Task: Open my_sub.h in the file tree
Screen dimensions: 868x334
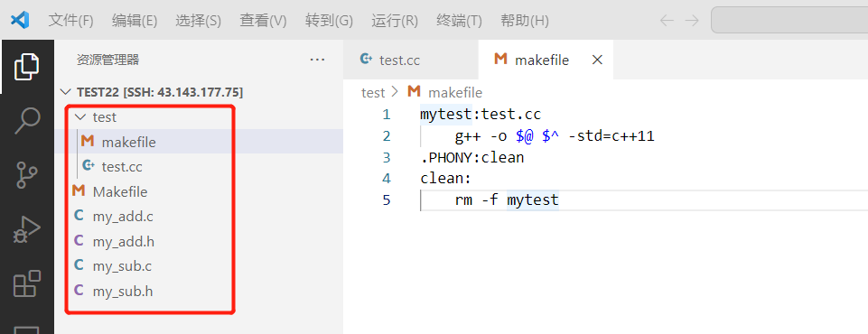Action: (200, 291)
